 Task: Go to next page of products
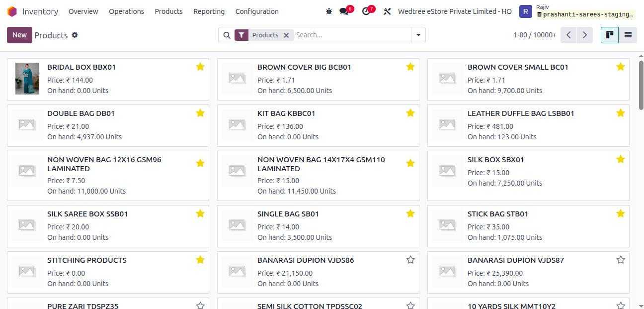coord(585,35)
